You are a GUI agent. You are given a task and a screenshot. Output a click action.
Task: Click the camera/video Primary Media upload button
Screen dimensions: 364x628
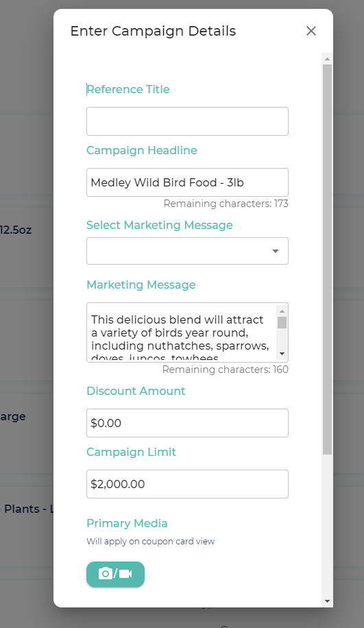pyautogui.click(x=115, y=574)
